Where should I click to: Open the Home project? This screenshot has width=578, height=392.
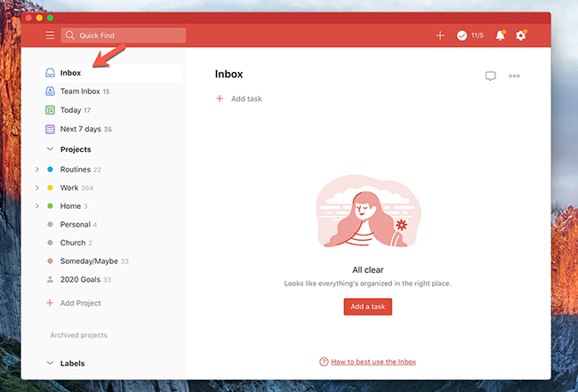pos(70,206)
